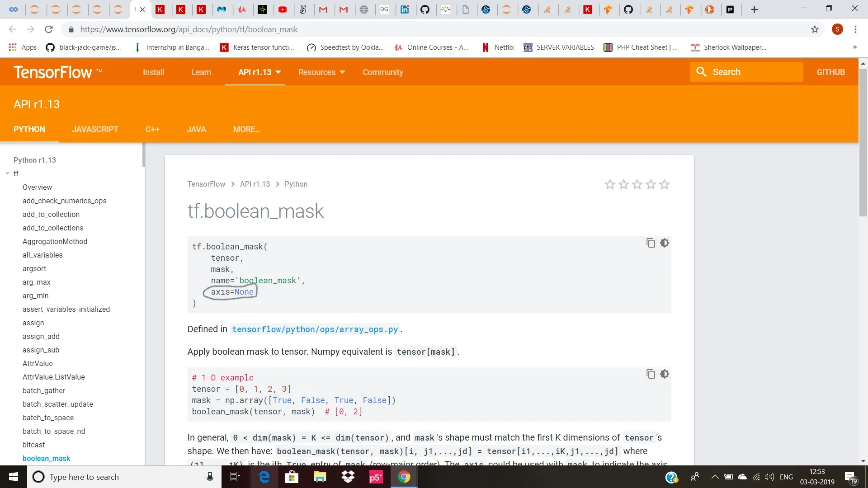Open Chrome menu with three dots
This screenshot has width=868, height=488.
click(855, 29)
